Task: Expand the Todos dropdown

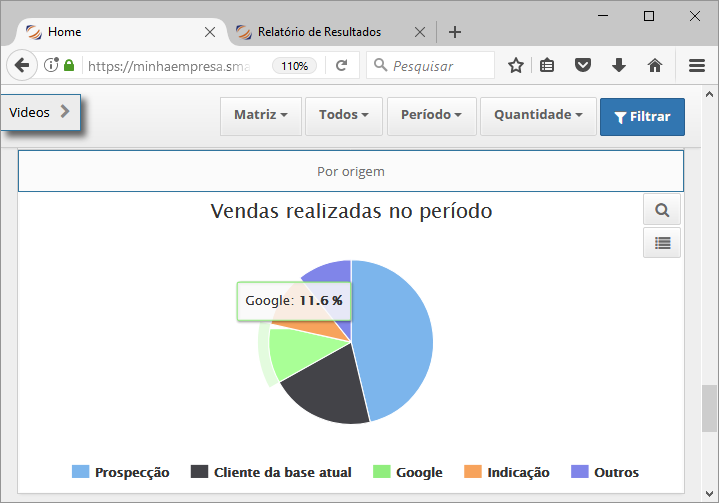Action: [343, 116]
